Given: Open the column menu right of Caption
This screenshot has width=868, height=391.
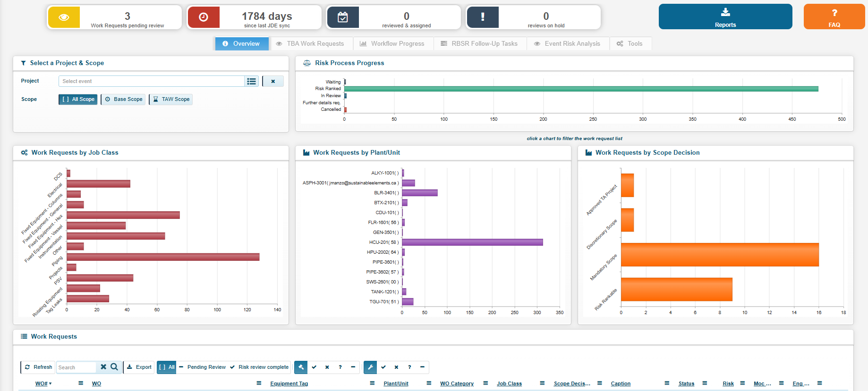Looking at the screenshot, I should [667, 383].
